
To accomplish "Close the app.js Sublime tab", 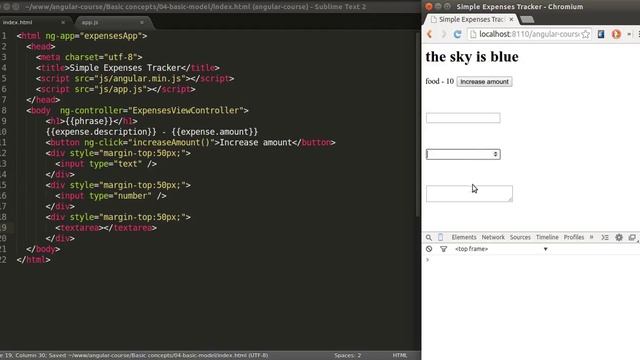I will point(142,22).
